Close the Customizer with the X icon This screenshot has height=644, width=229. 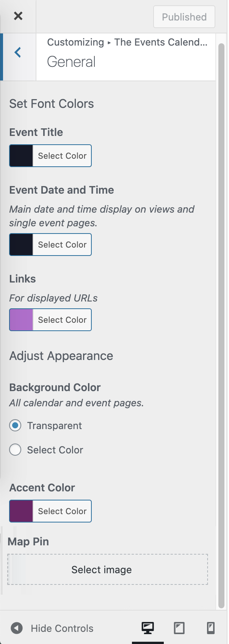coord(18,16)
